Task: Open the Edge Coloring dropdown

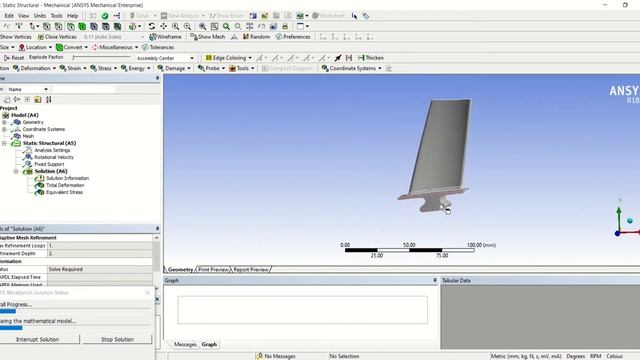Action: pyautogui.click(x=229, y=58)
